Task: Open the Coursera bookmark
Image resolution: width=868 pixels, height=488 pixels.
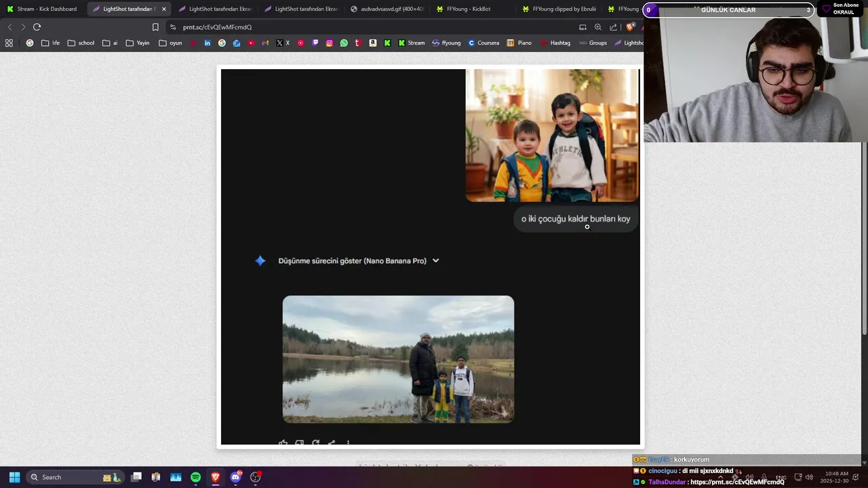Action: (484, 43)
